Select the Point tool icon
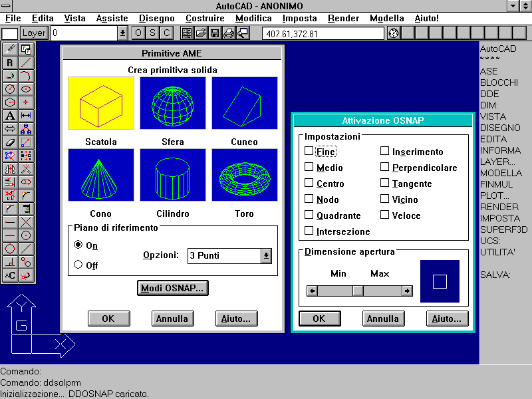Screen dimensions: 532x399 pyautogui.click(x=26, y=102)
